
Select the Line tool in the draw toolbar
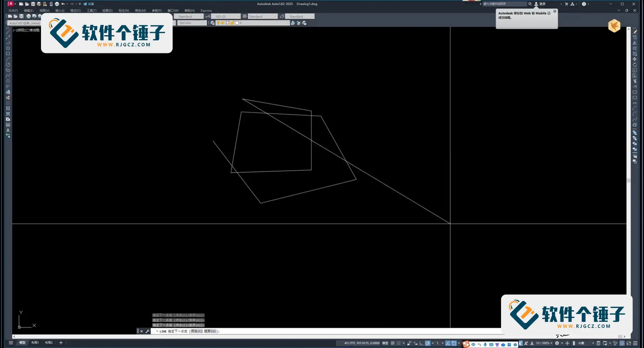pos(7,32)
